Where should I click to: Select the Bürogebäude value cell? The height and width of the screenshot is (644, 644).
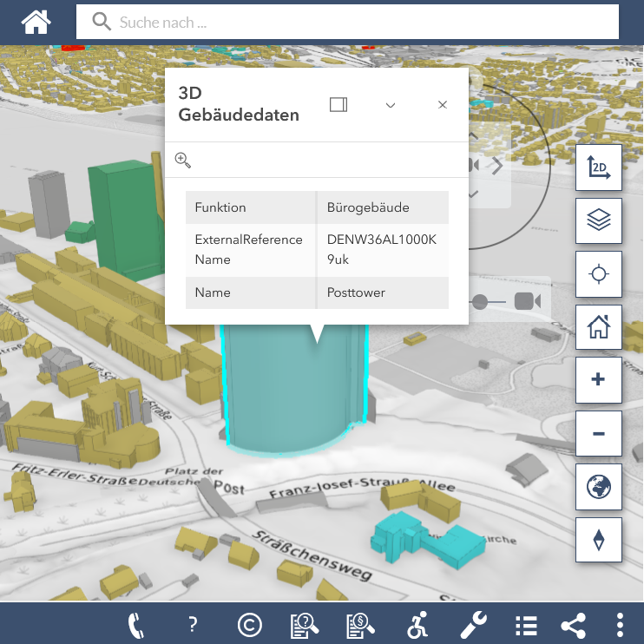[x=383, y=207]
